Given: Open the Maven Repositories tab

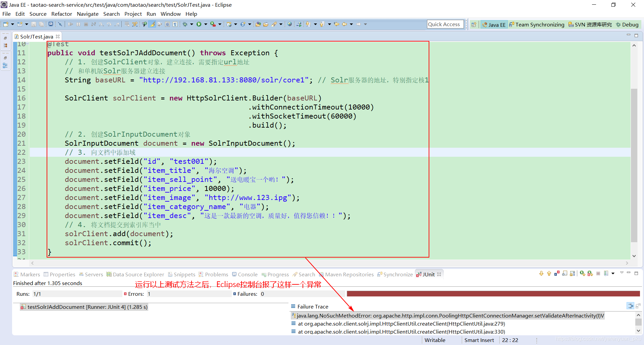Looking at the screenshot, I should (x=346, y=274).
